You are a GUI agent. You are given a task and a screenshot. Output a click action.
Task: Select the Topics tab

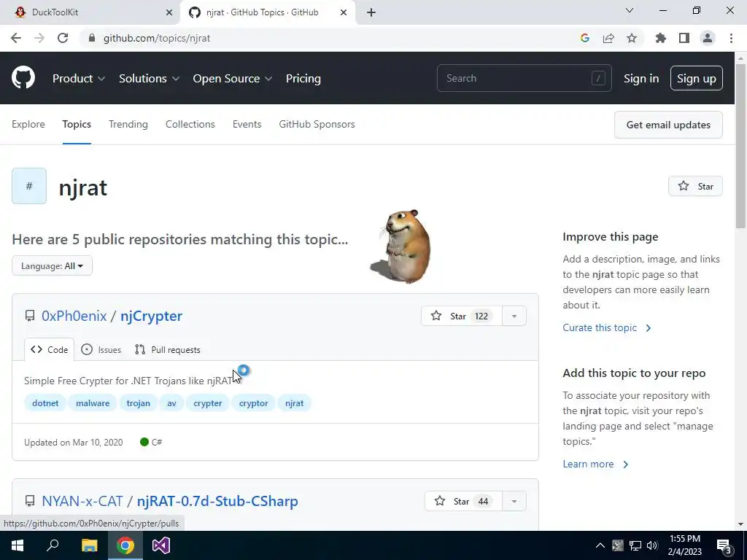point(77,124)
